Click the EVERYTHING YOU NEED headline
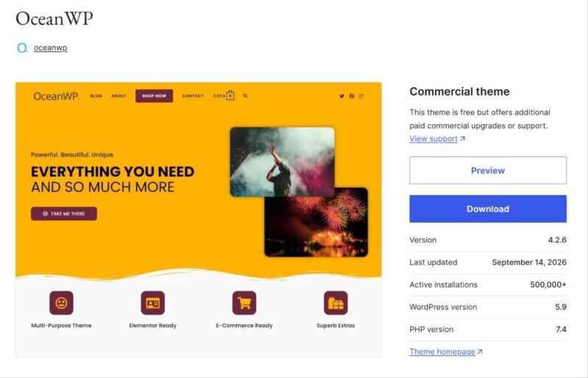This screenshot has width=588, height=378. tap(112, 172)
